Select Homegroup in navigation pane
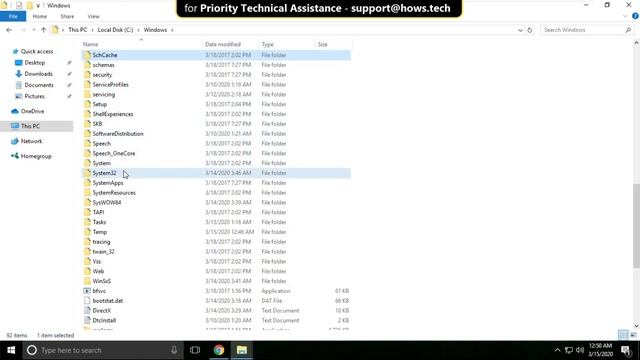Viewport: 640px width, 360px height. 36,156
